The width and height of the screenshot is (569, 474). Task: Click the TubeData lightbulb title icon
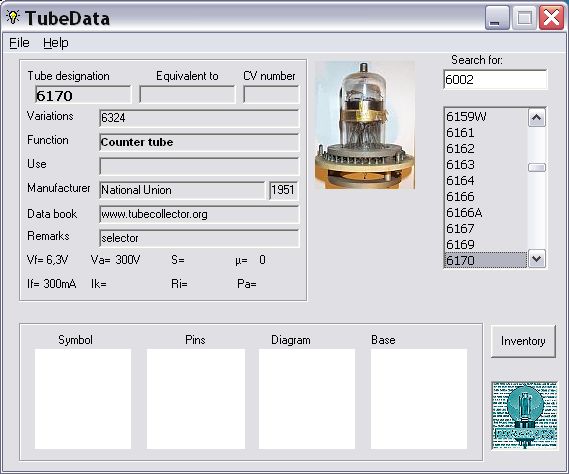coord(13,17)
